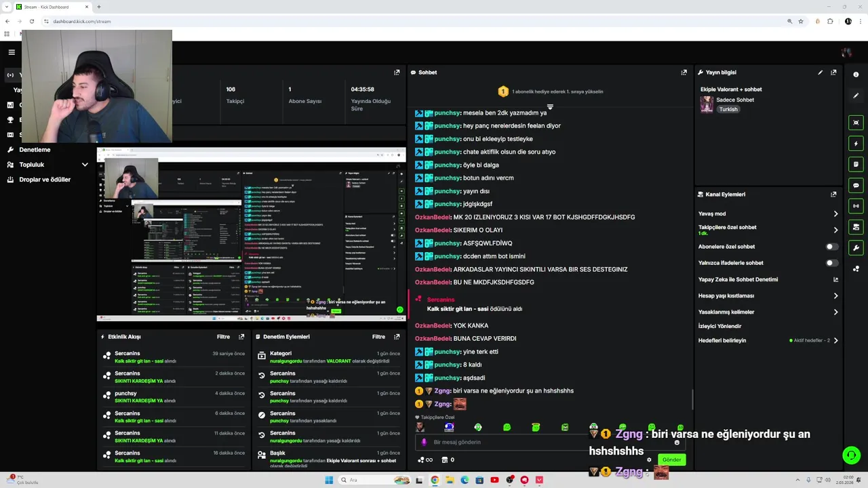Click the shop icon below message box

444,460
